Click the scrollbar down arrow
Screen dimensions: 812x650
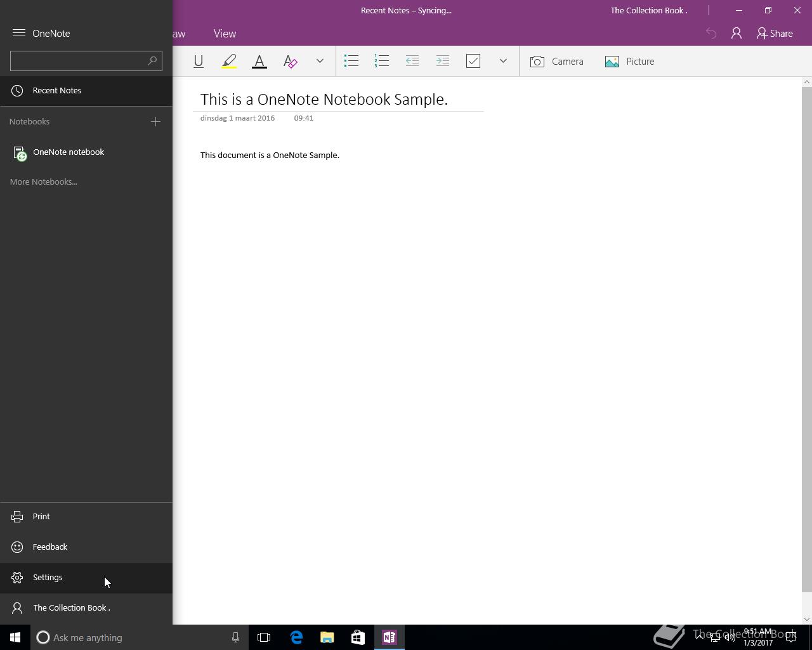(807, 620)
